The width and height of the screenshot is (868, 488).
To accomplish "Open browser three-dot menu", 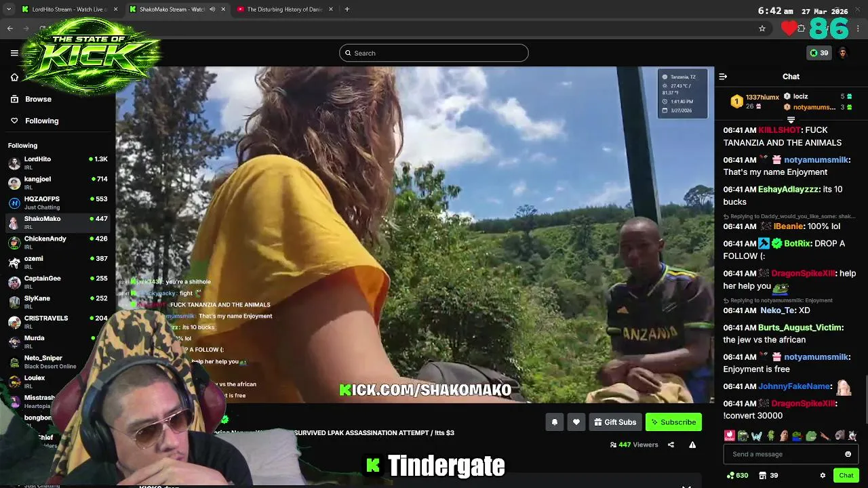I will pos(858,28).
